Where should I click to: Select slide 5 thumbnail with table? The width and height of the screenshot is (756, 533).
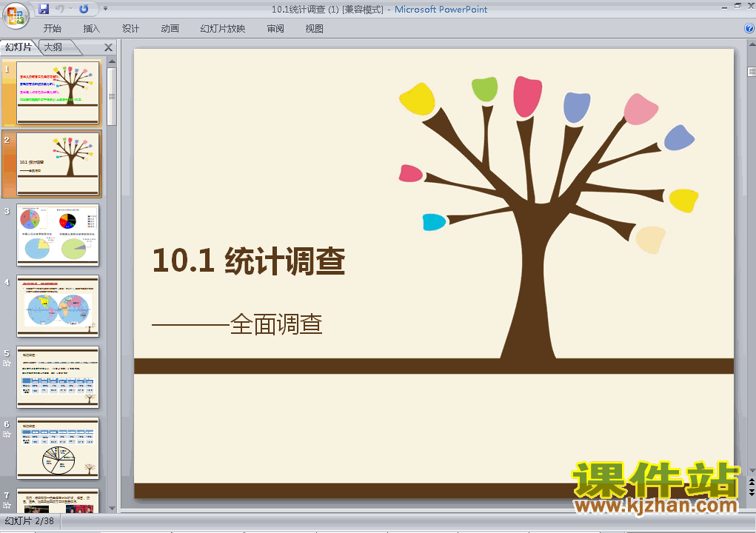pos(58,377)
